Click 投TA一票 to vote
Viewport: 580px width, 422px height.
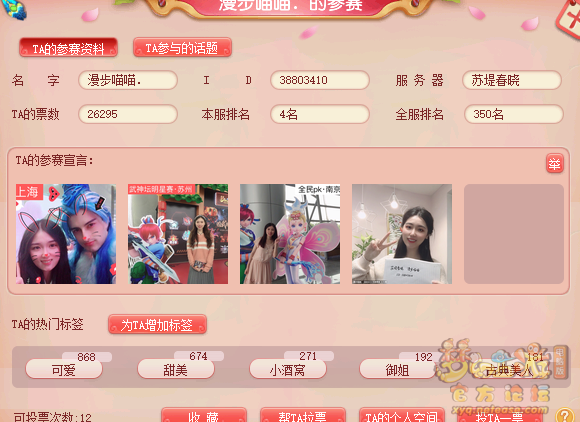pyautogui.click(x=500, y=415)
